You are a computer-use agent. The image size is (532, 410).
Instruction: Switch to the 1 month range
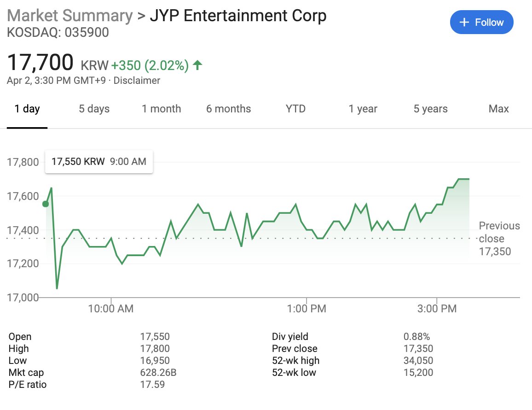click(x=161, y=109)
